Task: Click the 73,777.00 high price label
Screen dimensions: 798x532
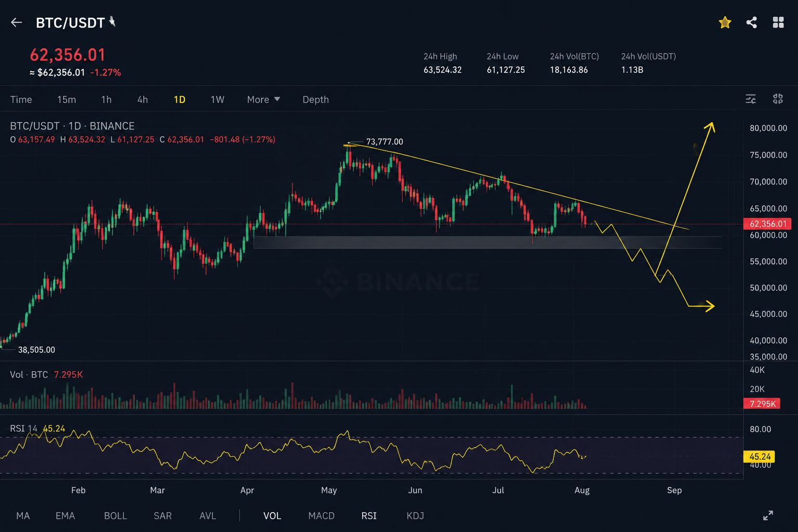Action: pyautogui.click(x=384, y=142)
